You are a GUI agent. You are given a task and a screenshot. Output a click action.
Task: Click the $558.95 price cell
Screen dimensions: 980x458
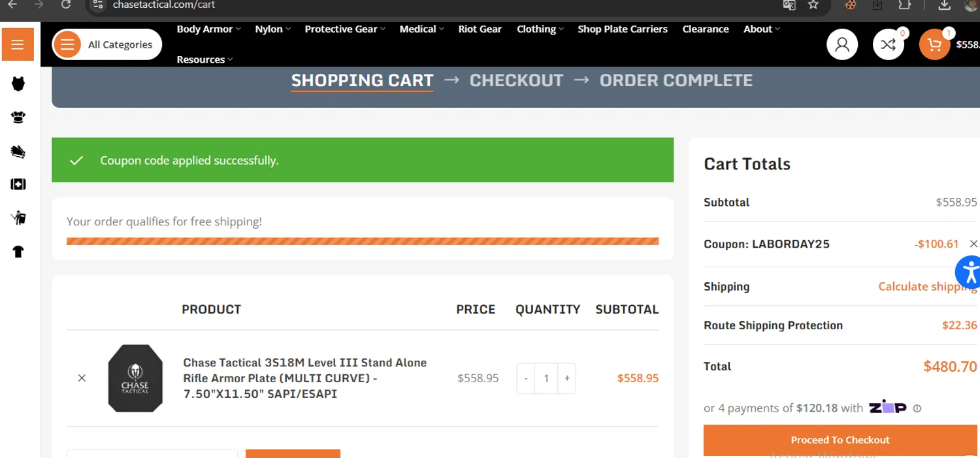click(x=478, y=378)
